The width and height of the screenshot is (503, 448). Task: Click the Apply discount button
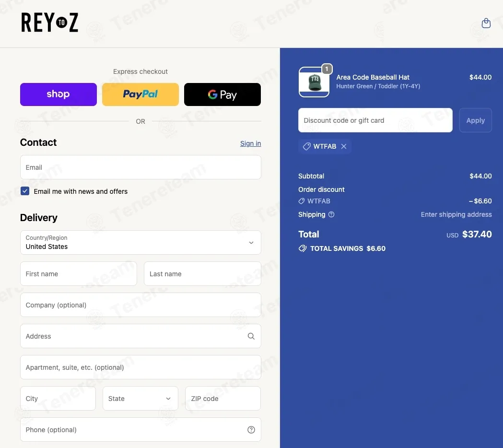coord(475,120)
